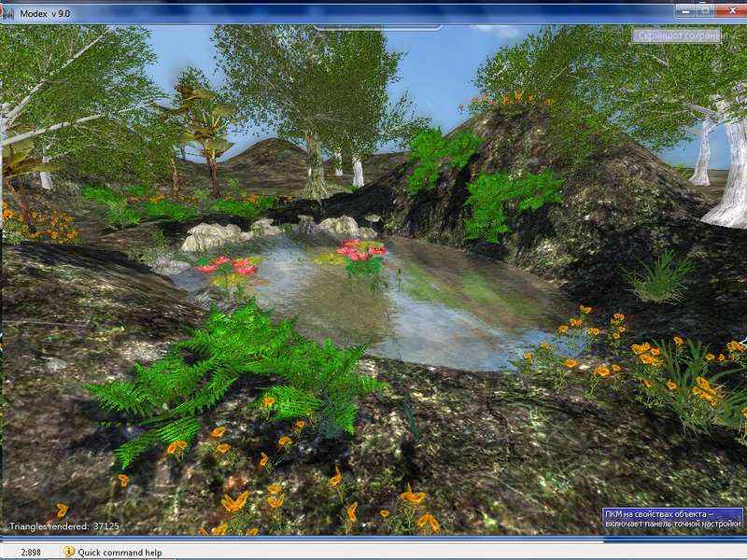Select the fern on the right hillside

click(x=509, y=198)
